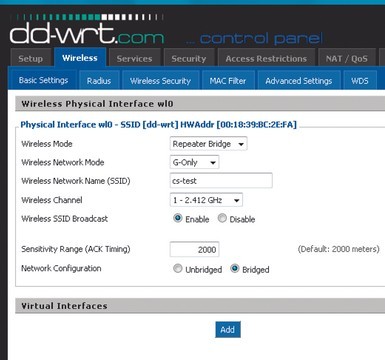Expand Wireless Mode dropdown (Repeater Bridge)

[208, 144]
